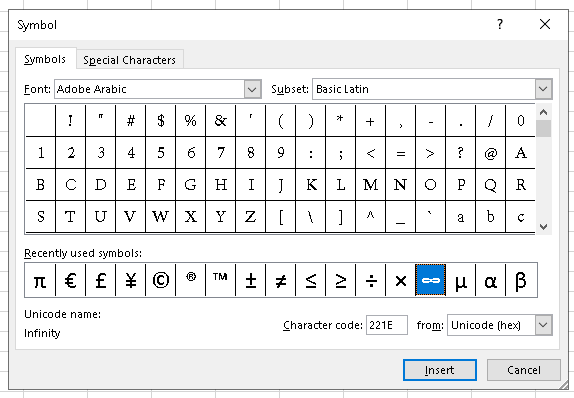Select the registered trademark recent symbol

click(x=190, y=280)
